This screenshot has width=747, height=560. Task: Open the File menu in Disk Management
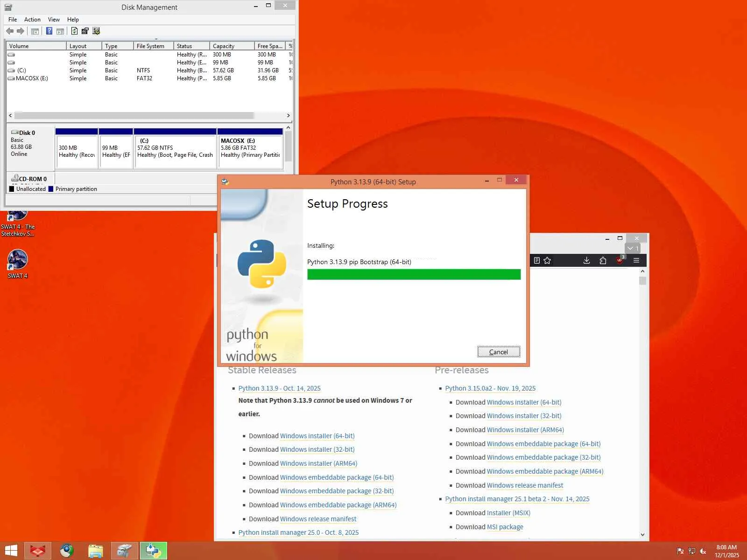click(13, 20)
